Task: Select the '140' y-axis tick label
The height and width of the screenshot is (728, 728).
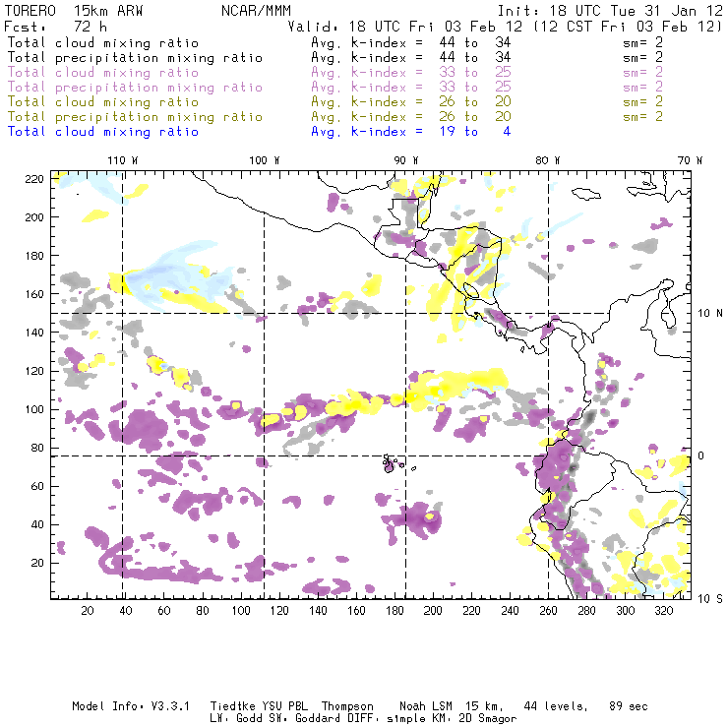Action: (x=34, y=333)
